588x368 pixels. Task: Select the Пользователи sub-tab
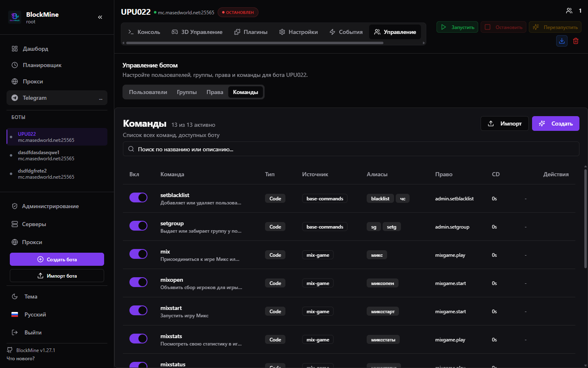148,92
